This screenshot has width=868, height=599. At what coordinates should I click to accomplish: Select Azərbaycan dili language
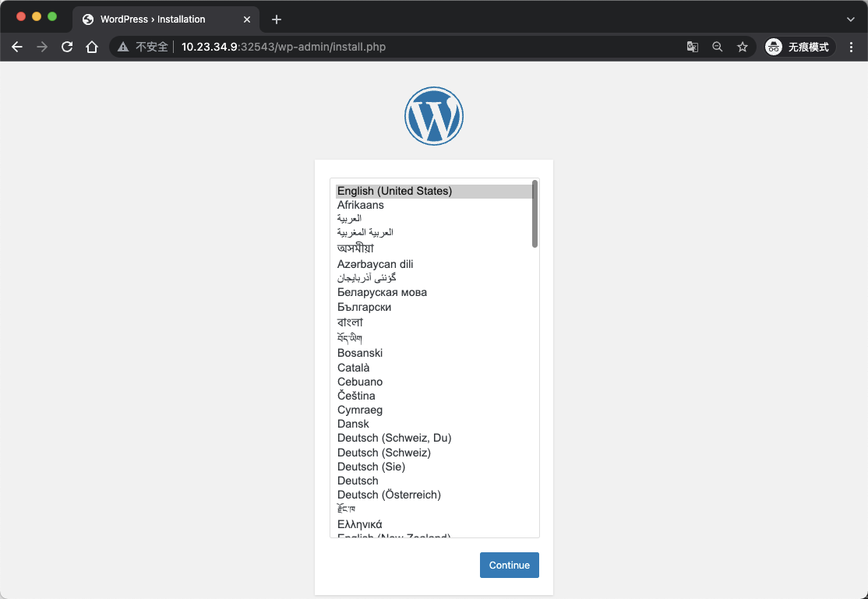[x=434, y=264]
